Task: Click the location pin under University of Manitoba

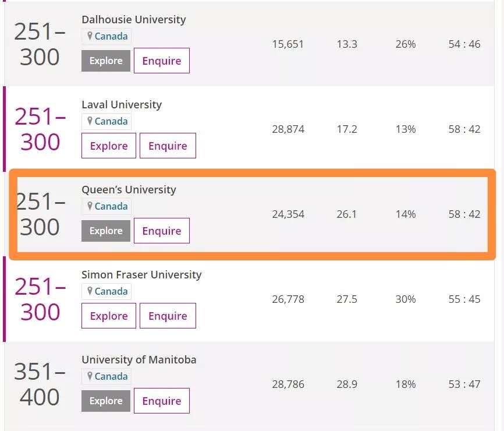Action: tap(90, 376)
